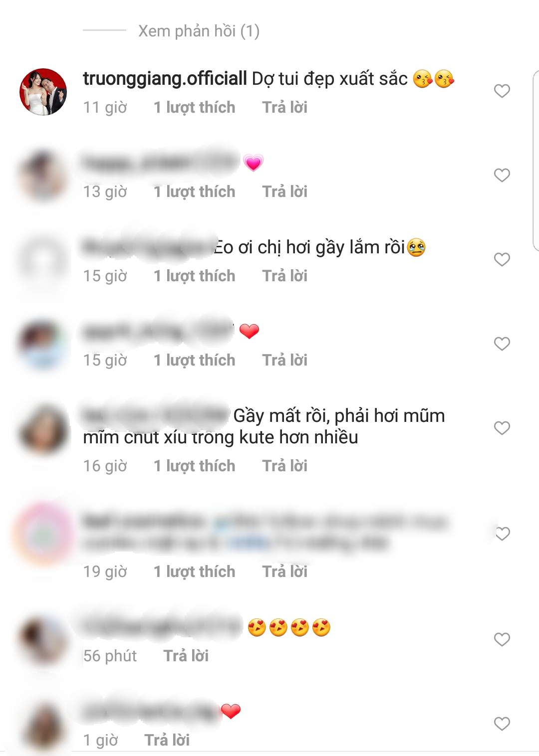Like the 'Gầy mất rồi' comment
Viewport: 539px width, 756px height.
click(x=502, y=428)
